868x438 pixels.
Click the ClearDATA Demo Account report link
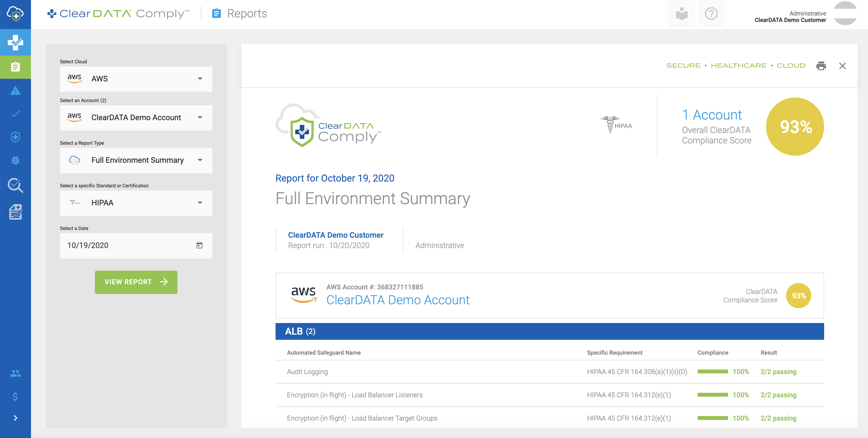[x=398, y=300]
